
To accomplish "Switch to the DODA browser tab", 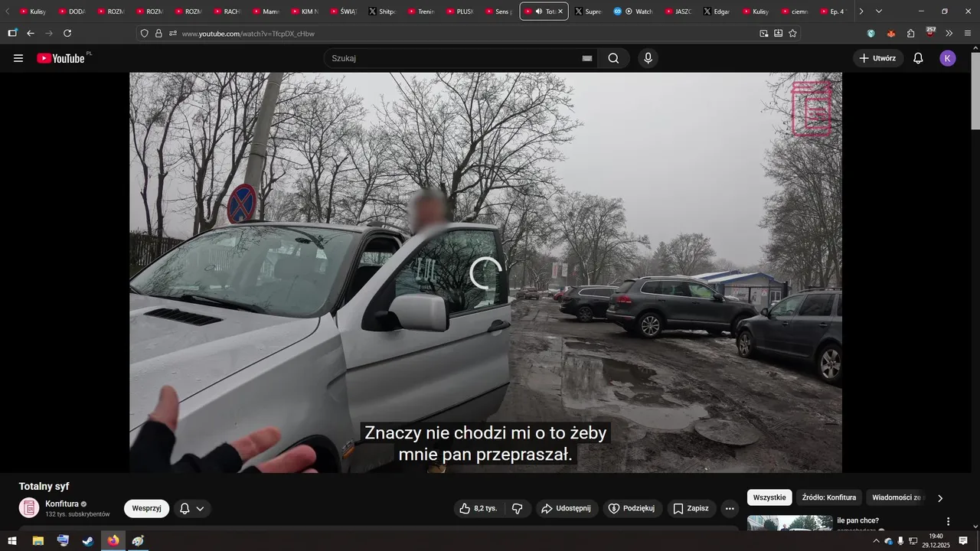I will 71,11.
